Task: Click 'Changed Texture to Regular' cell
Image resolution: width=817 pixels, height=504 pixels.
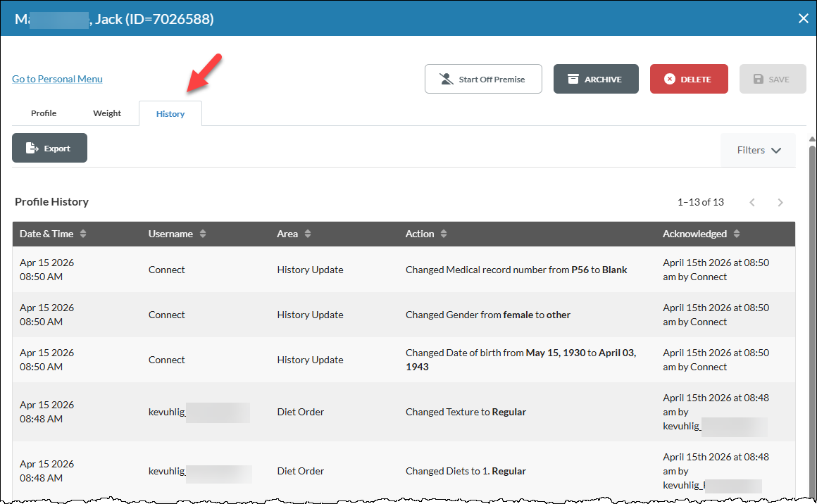Action: pyautogui.click(x=466, y=412)
